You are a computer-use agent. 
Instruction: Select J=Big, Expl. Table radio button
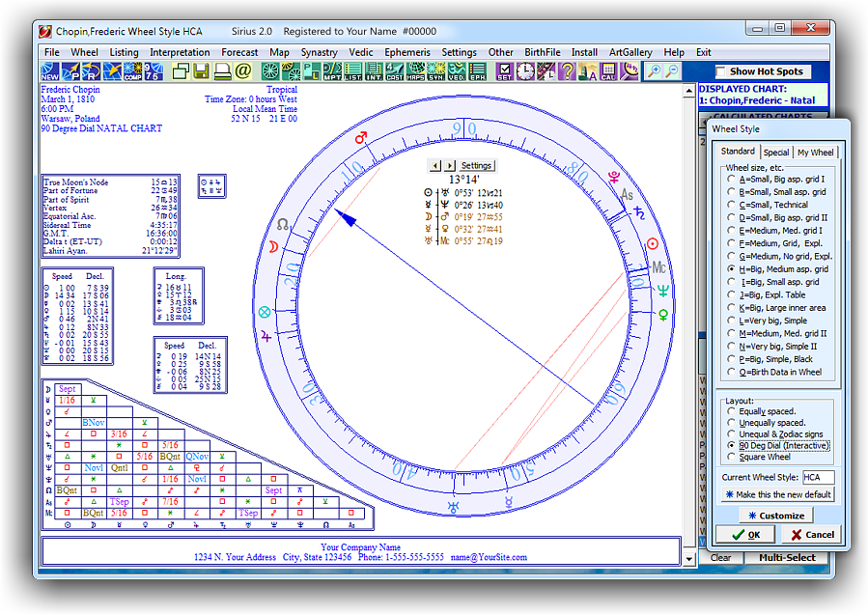click(731, 295)
